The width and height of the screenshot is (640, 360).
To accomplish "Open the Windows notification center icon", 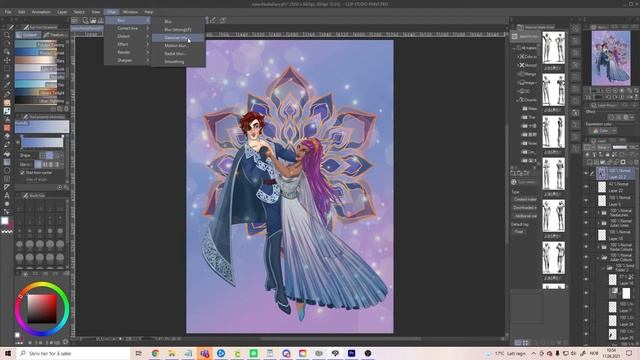I will pyautogui.click(x=629, y=353).
